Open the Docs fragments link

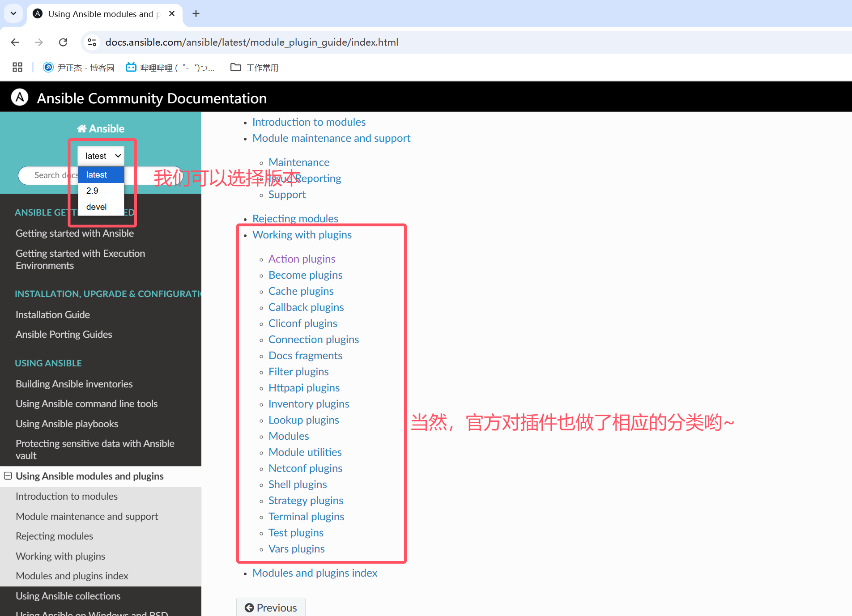pyautogui.click(x=305, y=356)
